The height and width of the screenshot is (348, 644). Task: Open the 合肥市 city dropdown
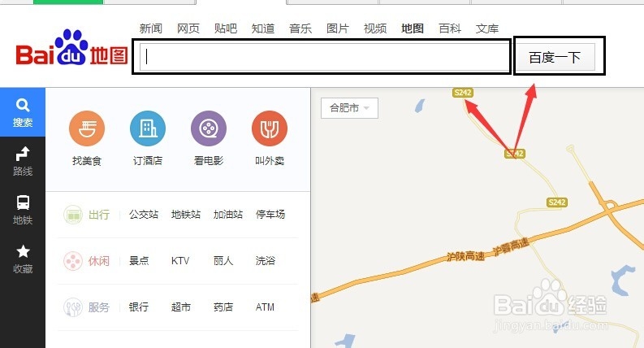click(x=349, y=108)
